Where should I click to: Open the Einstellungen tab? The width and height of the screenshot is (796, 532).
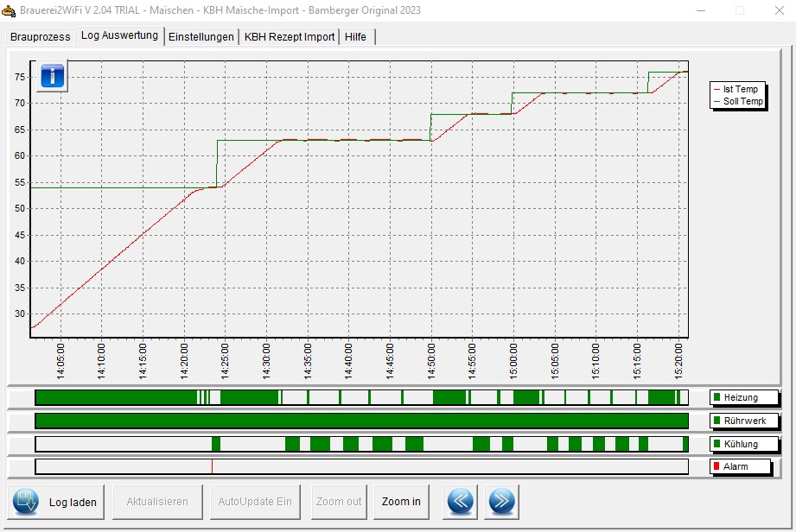pyautogui.click(x=201, y=36)
